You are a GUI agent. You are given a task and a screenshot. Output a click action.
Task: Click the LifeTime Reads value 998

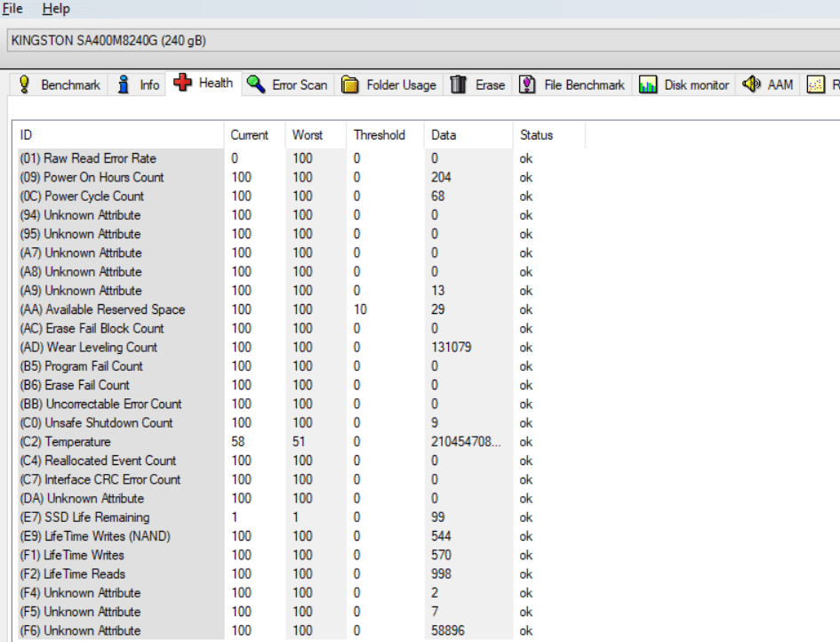[441, 574]
